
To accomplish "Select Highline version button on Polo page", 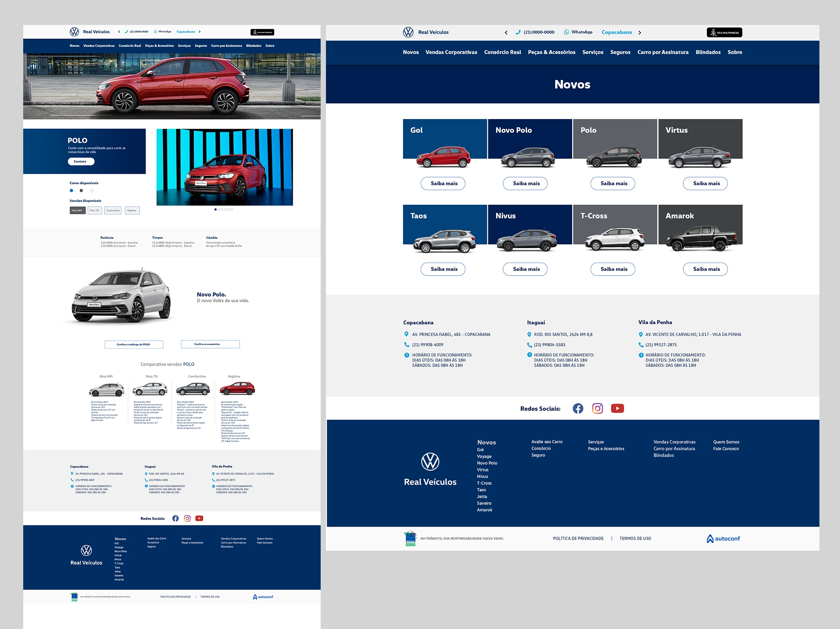I will coord(132,210).
